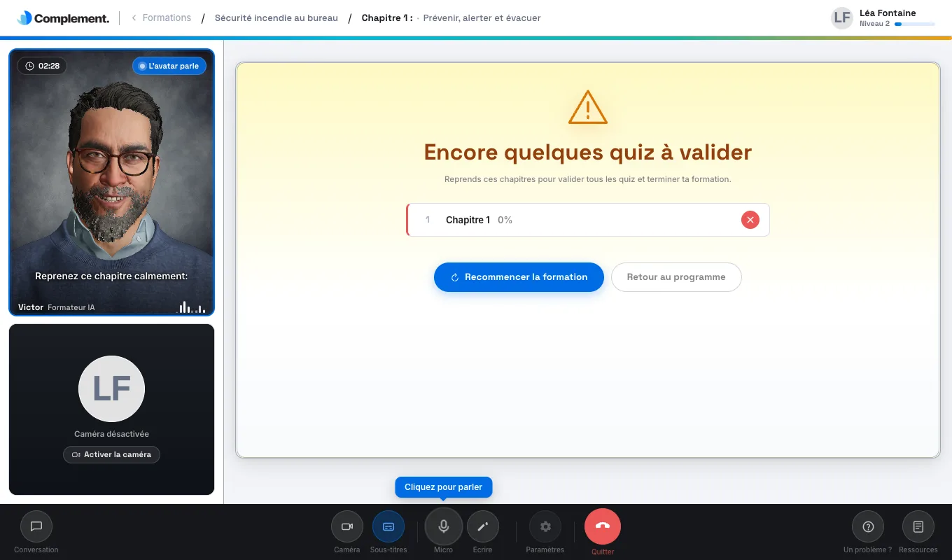Click Recommencer la formation button
952x560 pixels.
tap(519, 277)
